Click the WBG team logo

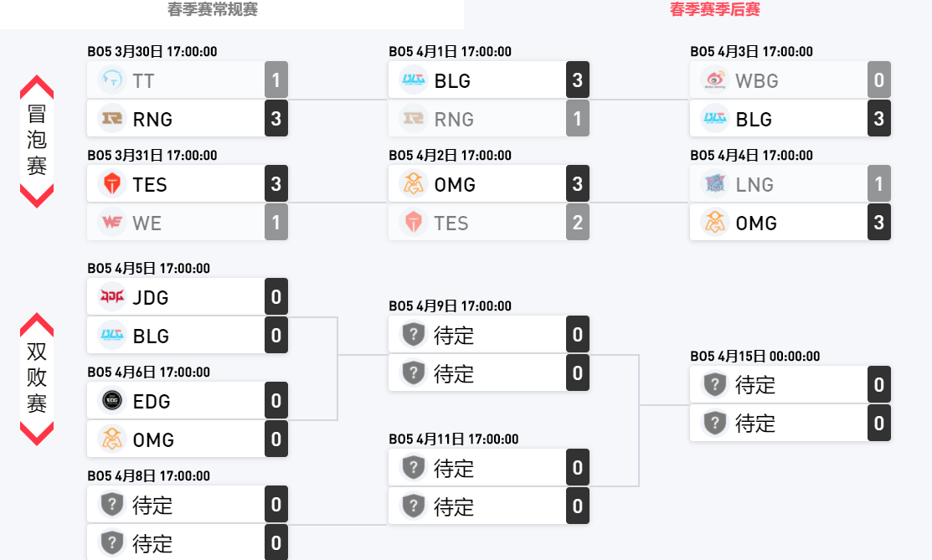point(714,81)
